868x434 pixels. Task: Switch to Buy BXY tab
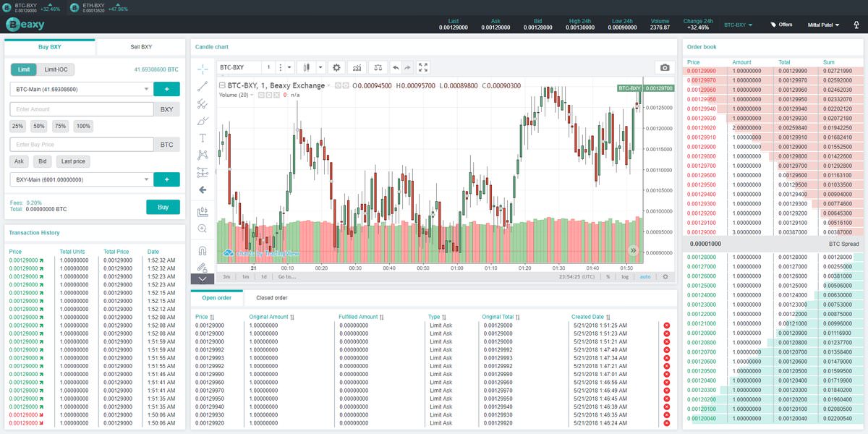coord(50,47)
